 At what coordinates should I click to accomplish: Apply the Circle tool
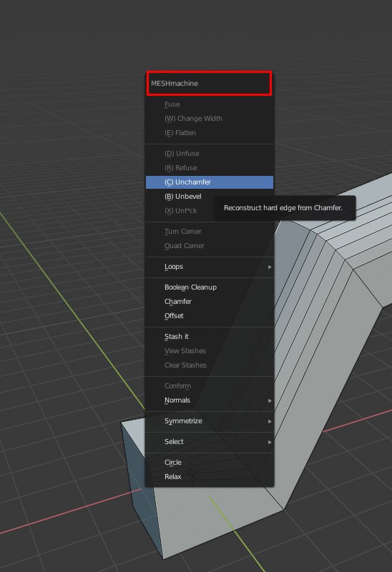[210, 462]
